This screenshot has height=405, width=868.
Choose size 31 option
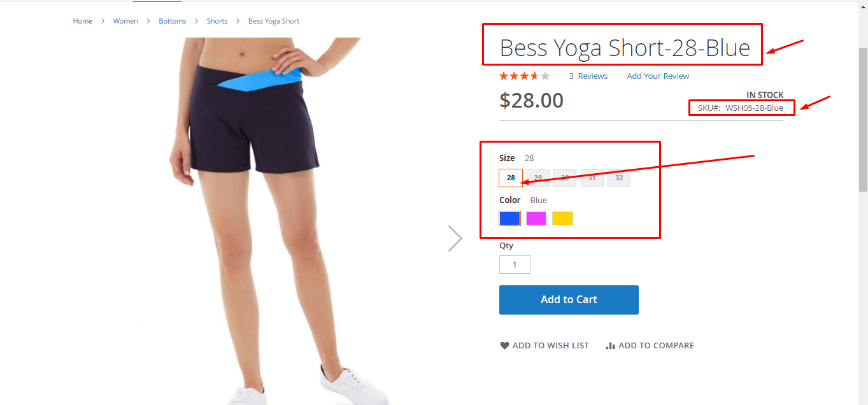592,178
